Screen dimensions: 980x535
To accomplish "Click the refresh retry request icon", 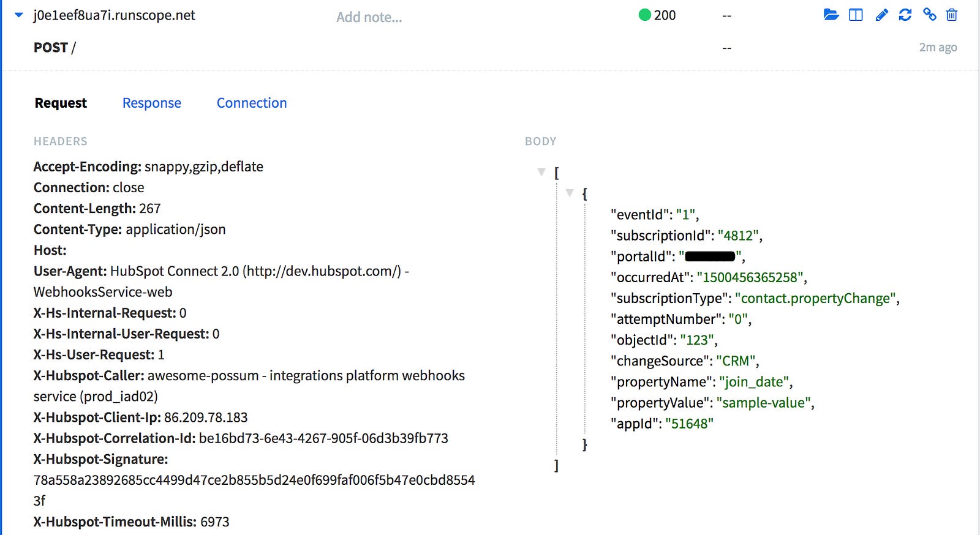I will (905, 15).
